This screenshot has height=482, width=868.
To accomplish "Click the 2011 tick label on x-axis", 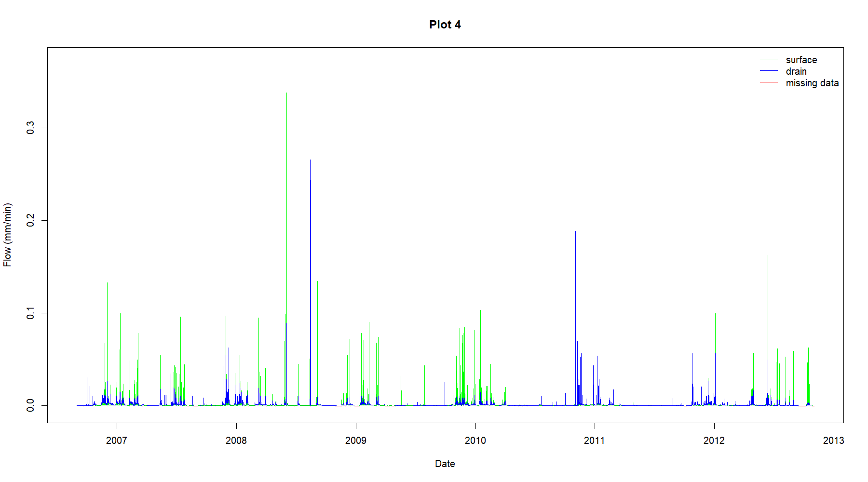I will point(594,440).
